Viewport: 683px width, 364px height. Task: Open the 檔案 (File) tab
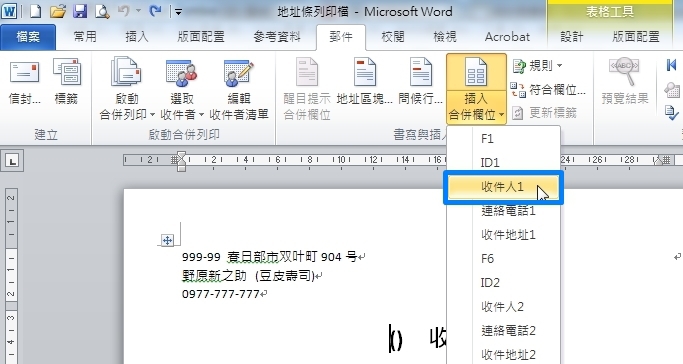click(28, 37)
